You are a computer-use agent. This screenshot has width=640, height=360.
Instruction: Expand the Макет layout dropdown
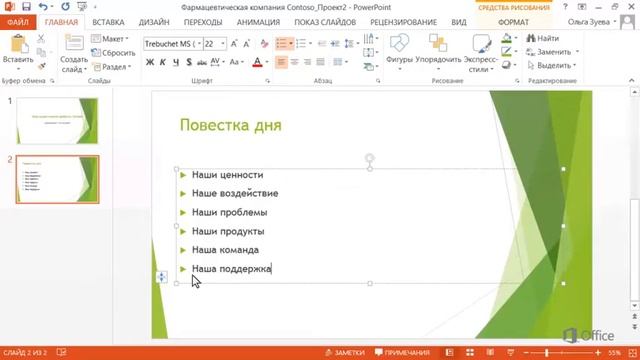pyautogui.click(x=109, y=39)
